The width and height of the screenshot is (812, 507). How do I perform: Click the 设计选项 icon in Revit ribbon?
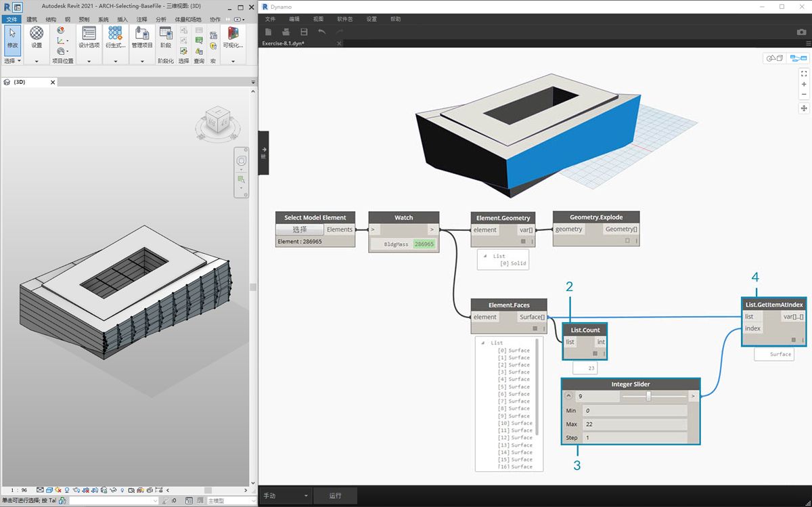coord(89,38)
